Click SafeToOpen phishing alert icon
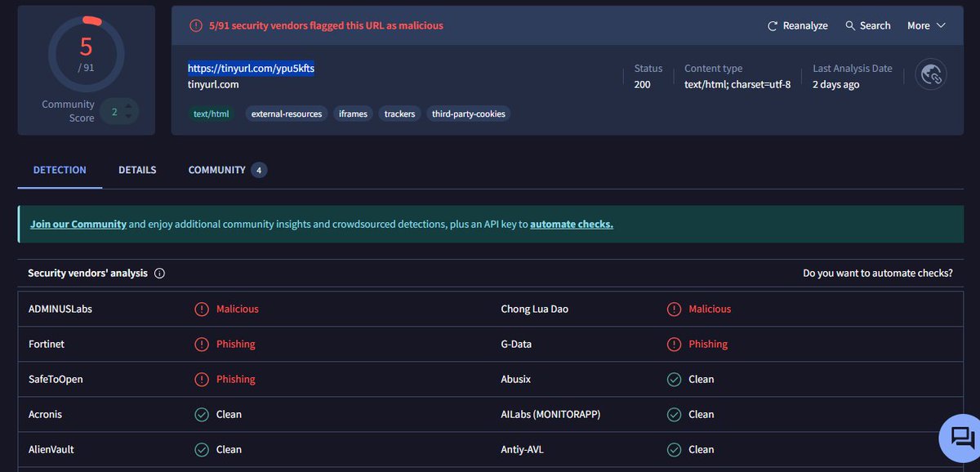The width and height of the screenshot is (980, 472). click(x=202, y=380)
